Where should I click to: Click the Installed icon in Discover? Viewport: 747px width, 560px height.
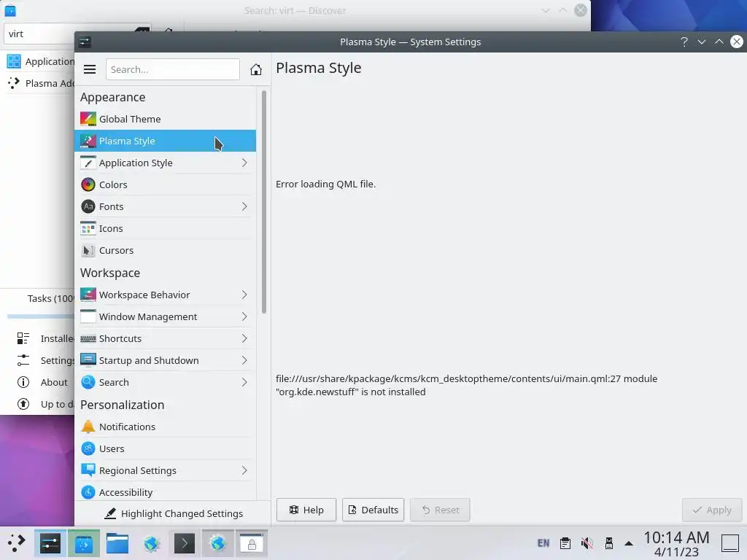coord(23,338)
